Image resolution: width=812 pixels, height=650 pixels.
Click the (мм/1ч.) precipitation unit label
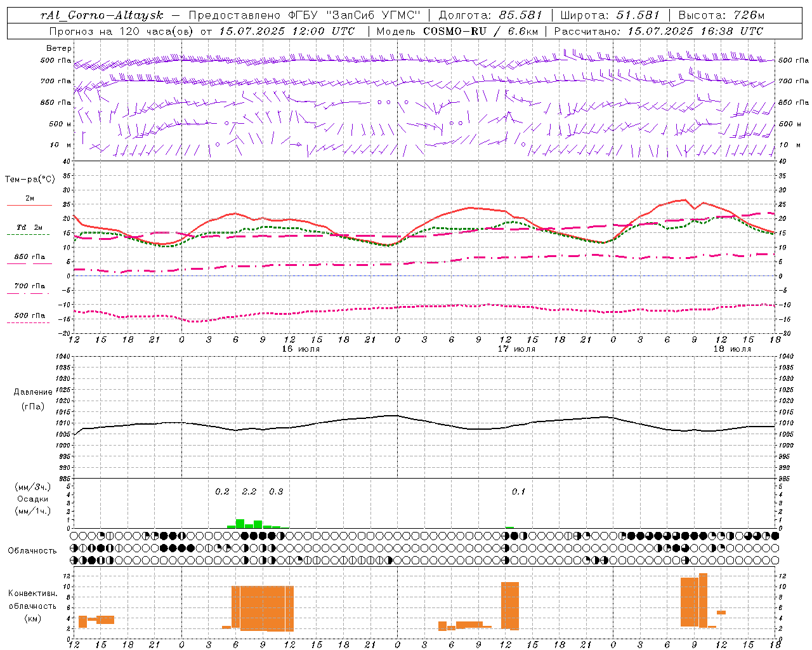tap(33, 511)
